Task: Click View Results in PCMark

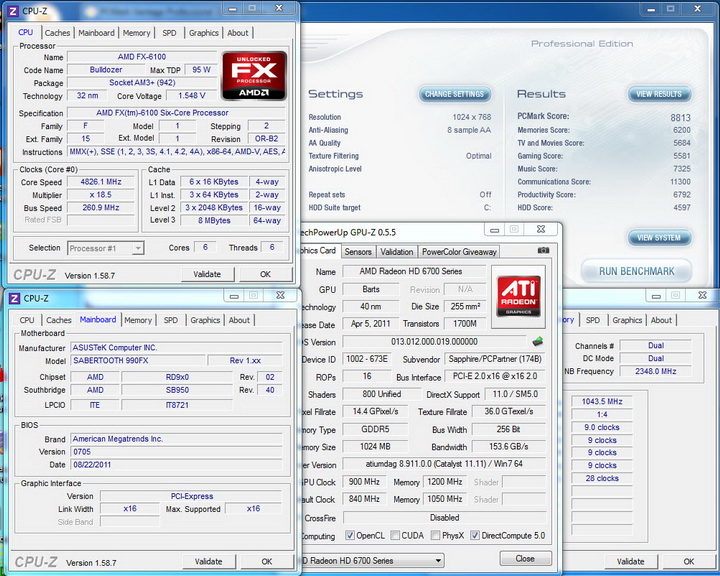Action: (659, 94)
